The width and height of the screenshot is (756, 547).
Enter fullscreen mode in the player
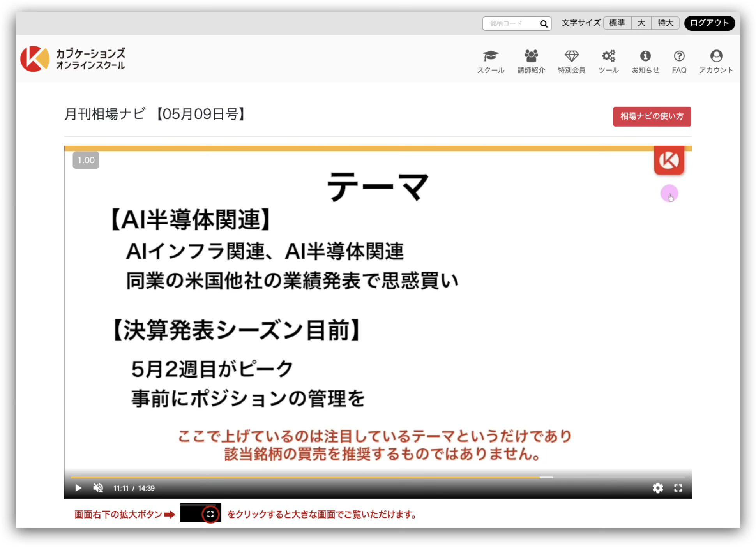click(678, 488)
